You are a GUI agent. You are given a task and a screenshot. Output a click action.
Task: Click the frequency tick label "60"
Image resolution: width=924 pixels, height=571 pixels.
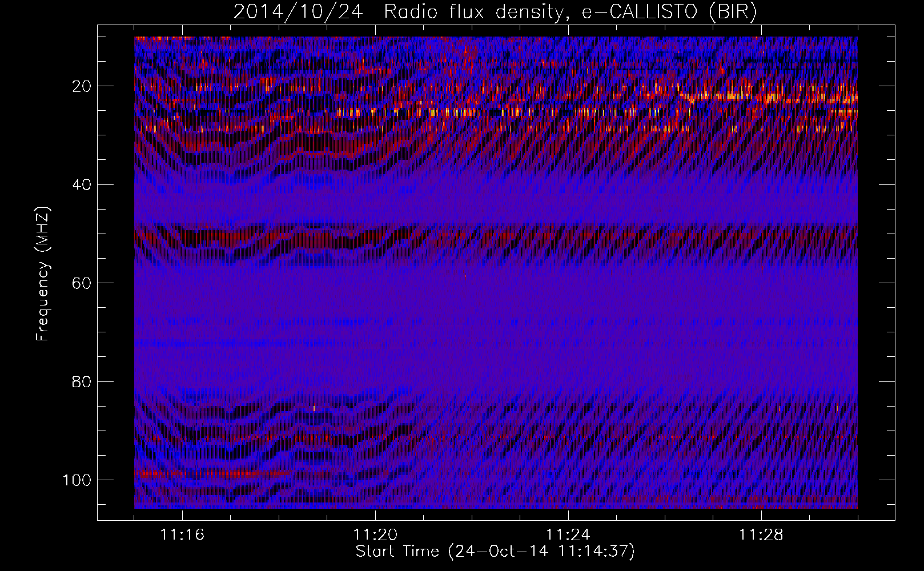(82, 283)
